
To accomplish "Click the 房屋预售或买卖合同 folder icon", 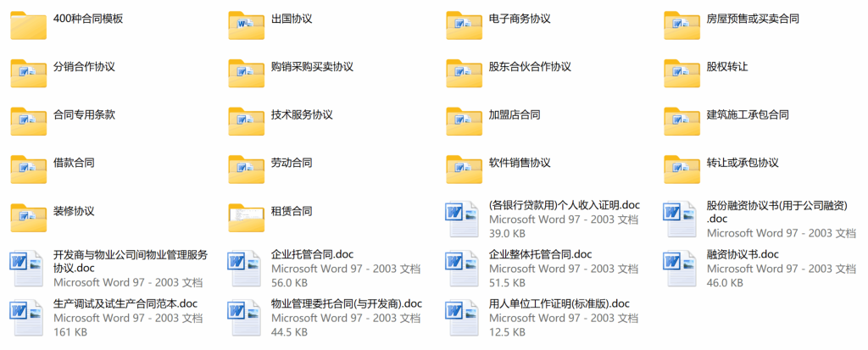I will click(x=682, y=25).
